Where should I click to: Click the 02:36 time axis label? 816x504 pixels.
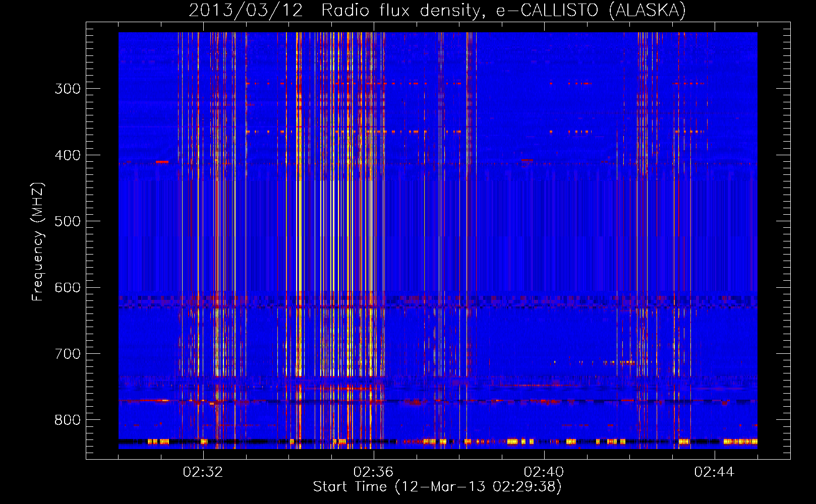pyautogui.click(x=373, y=472)
